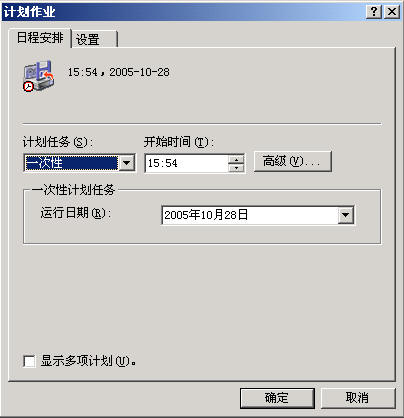Increase start time with up spinner arrow
The image size is (404, 418).
236,159
